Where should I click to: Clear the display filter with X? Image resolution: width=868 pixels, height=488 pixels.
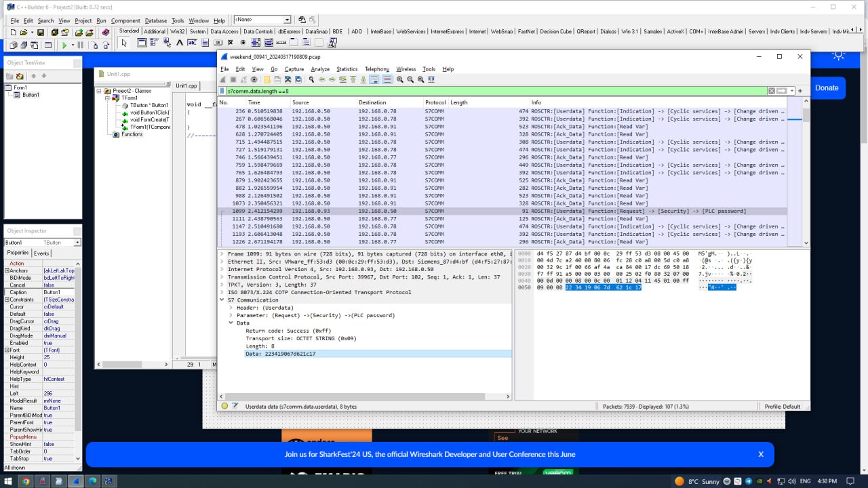pyautogui.click(x=772, y=91)
